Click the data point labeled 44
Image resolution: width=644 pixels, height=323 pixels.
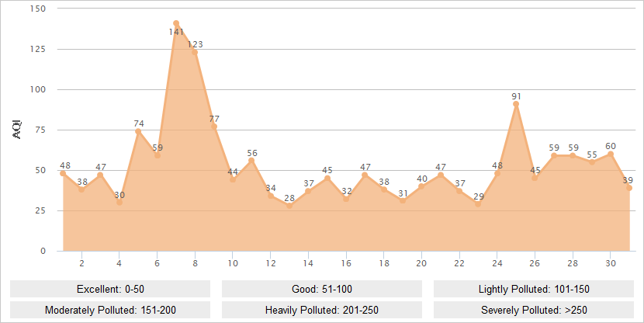pos(233,179)
